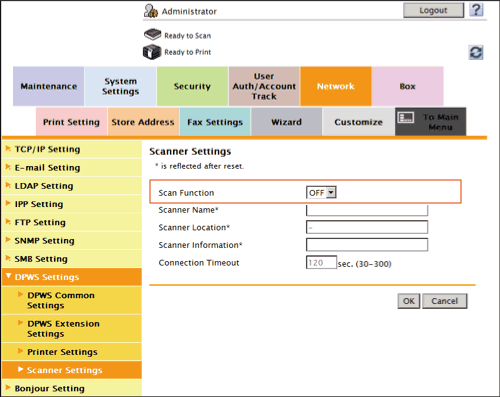Screen dimensions: 500x397
Task: Open the Security tab
Action: click(x=192, y=86)
